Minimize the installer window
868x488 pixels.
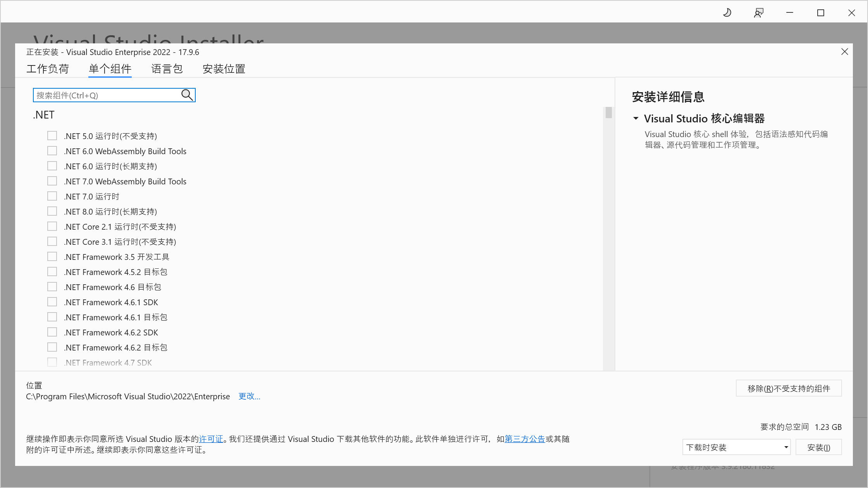pyautogui.click(x=790, y=13)
